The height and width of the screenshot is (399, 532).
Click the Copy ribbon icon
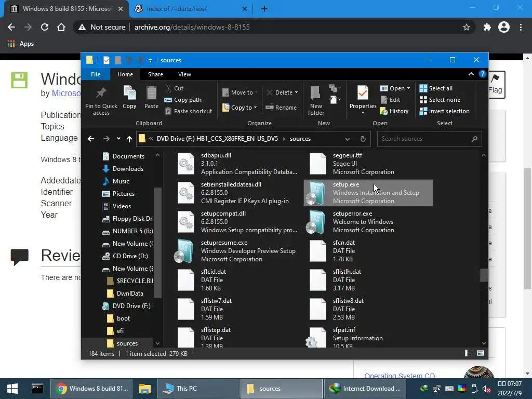[x=129, y=97]
